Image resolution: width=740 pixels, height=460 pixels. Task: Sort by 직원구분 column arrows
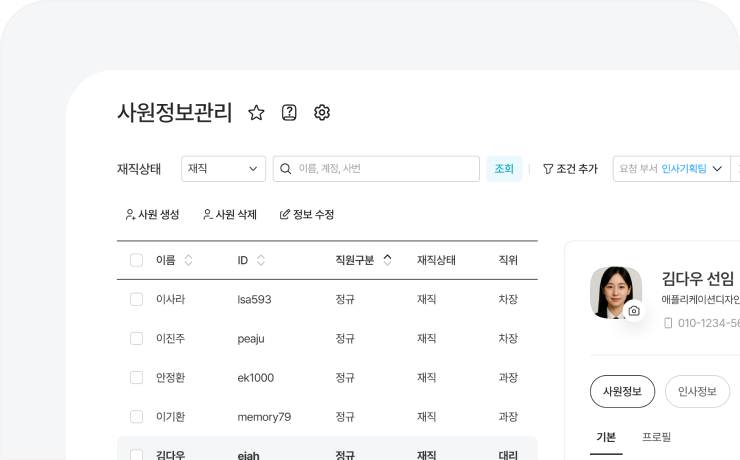(387, 260)
